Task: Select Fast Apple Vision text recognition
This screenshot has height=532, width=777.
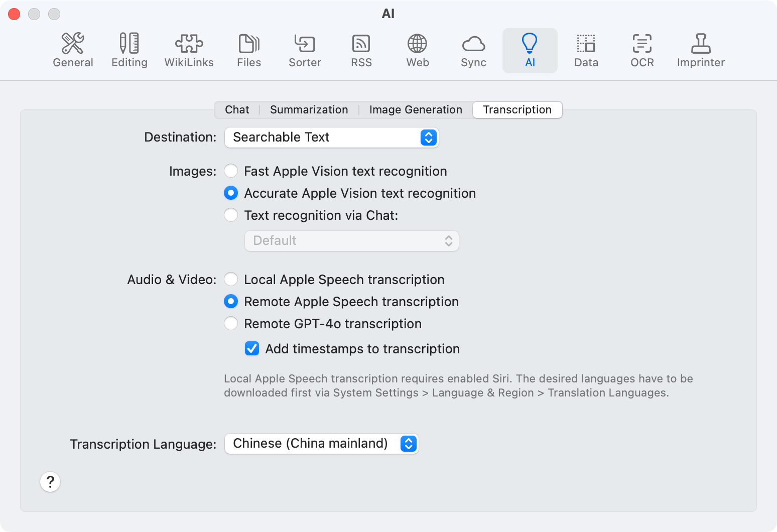Action: tap(231, 171)
